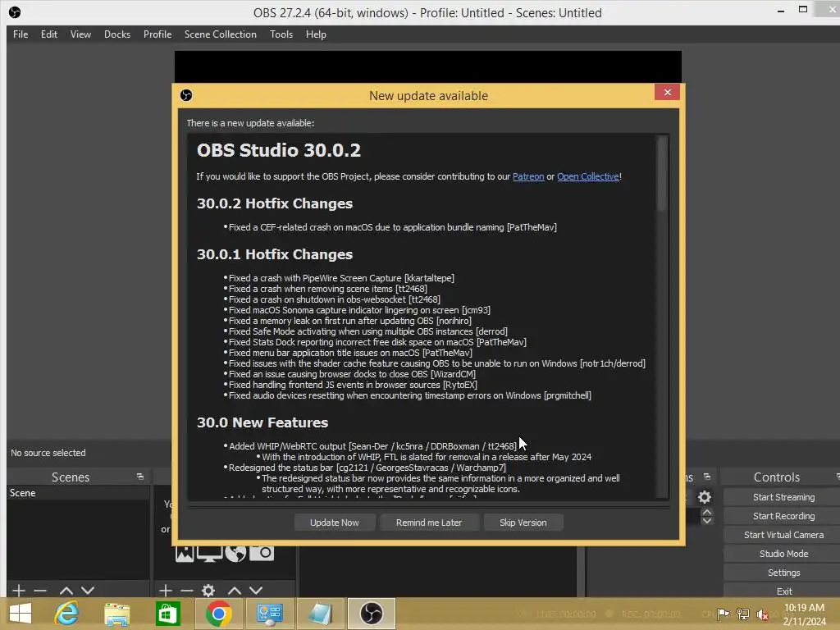The height and width of the screenshot is (630, 840).
Task: Close the New update available dialog
Action: (x=667, y=92)
